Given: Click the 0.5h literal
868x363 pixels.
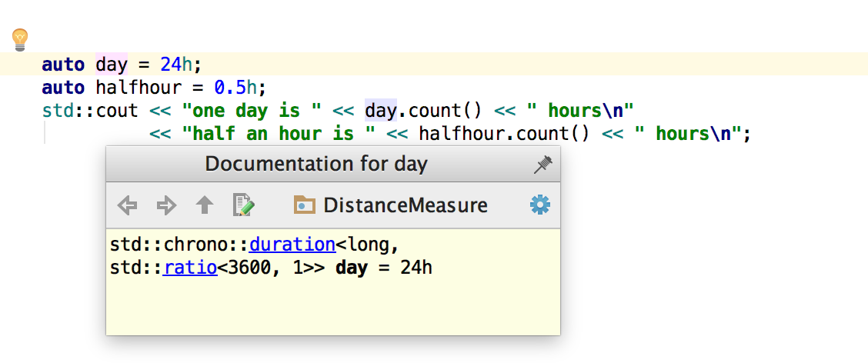Looking at the screenshot, I should click(x=235, y=88).
